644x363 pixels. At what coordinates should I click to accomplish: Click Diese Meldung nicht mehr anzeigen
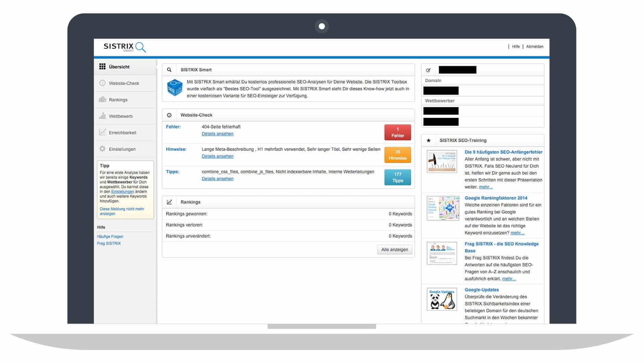[122, 211]
